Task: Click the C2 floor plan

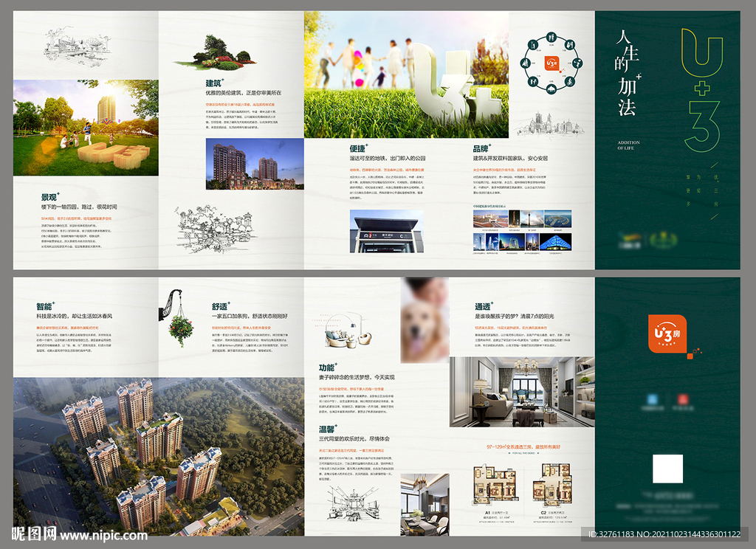Action: (x=552, y=485)
